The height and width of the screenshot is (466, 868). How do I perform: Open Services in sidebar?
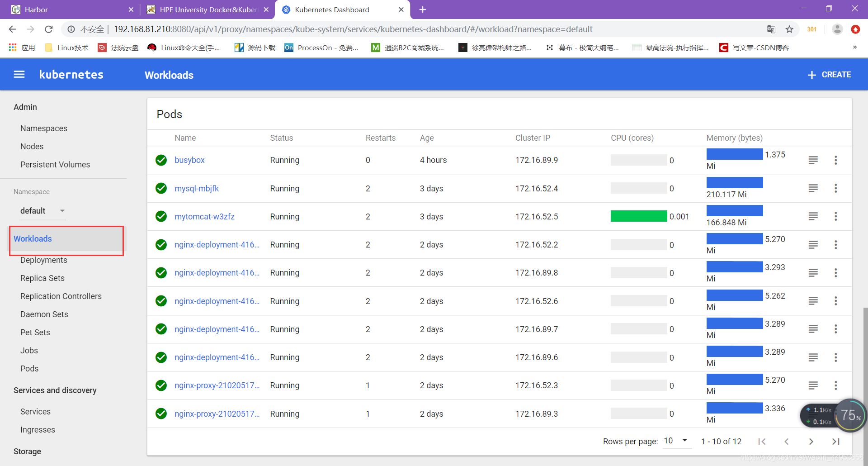click(x=35, y=412)
